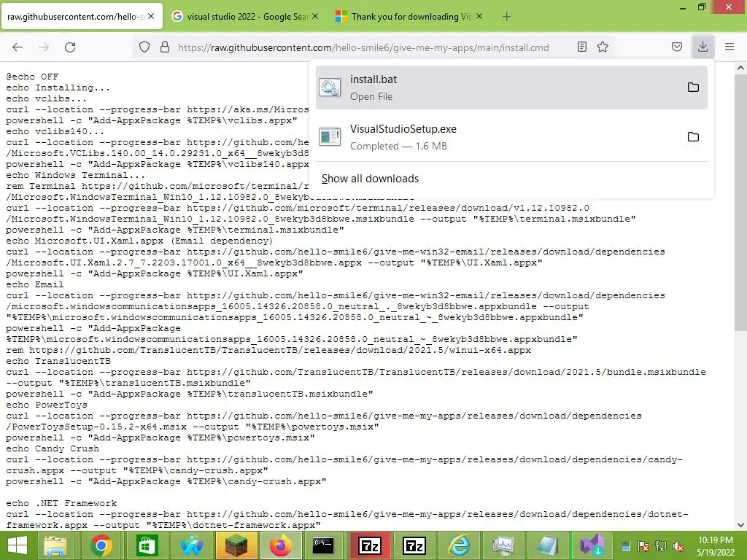Screen dimensions: 747x560
Task: Click the Action Center flag tray icon
Action: pyautogui.click(x=643, y=547)
